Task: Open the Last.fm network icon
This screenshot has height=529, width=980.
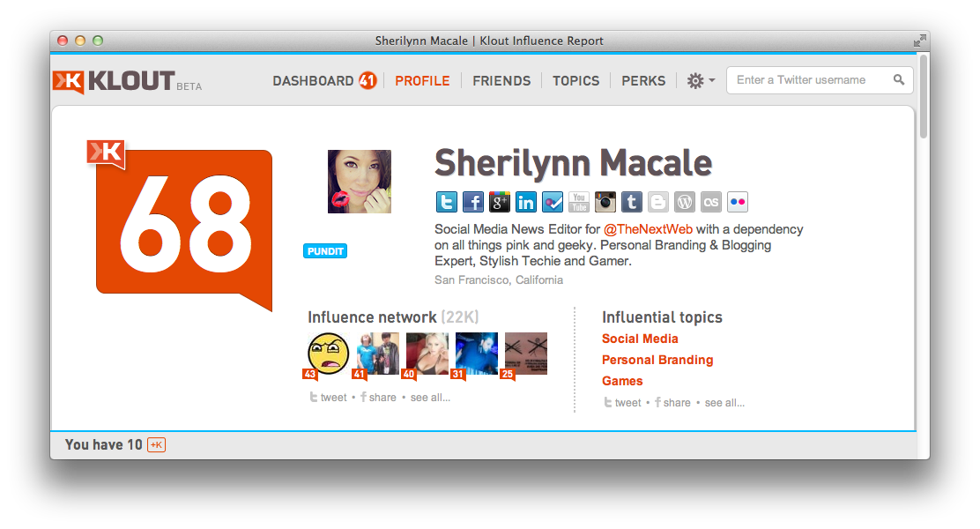Action: 710,202
